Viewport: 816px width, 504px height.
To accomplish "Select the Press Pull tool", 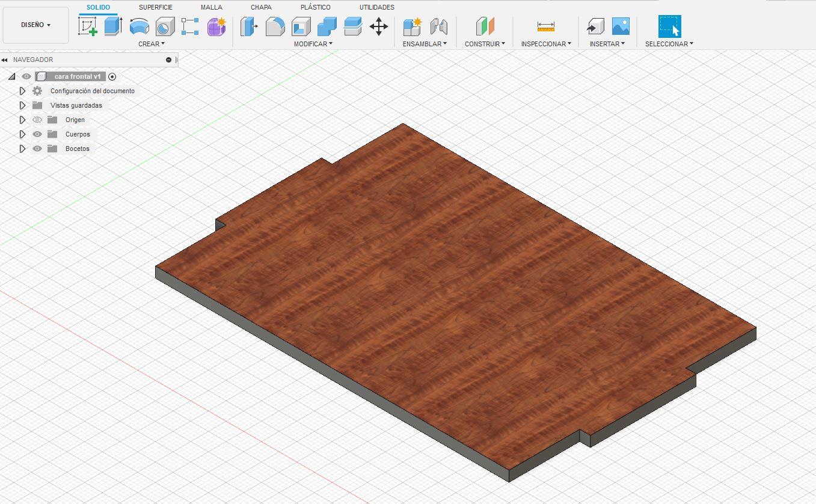I will tap(249, 26).
